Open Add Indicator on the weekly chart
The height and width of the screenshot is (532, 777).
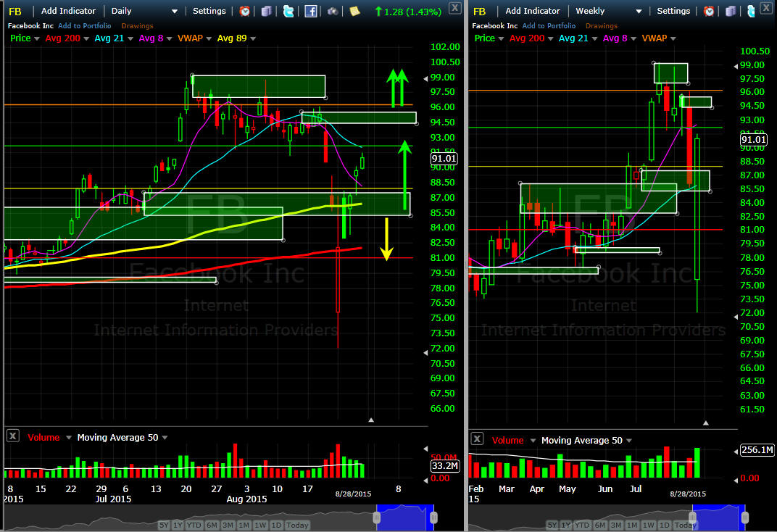(x=532, y=11)
